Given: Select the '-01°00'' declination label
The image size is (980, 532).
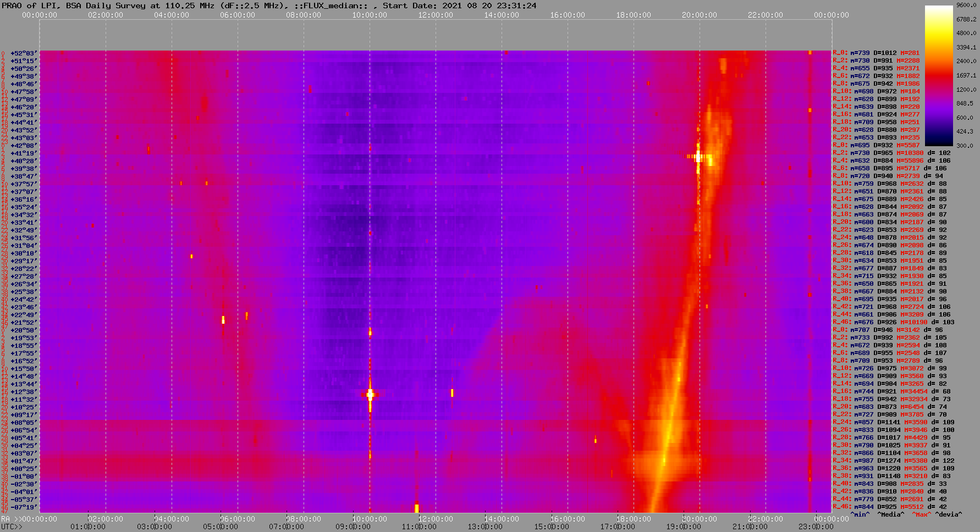Looking at the screenshot, I should (24, 476).
